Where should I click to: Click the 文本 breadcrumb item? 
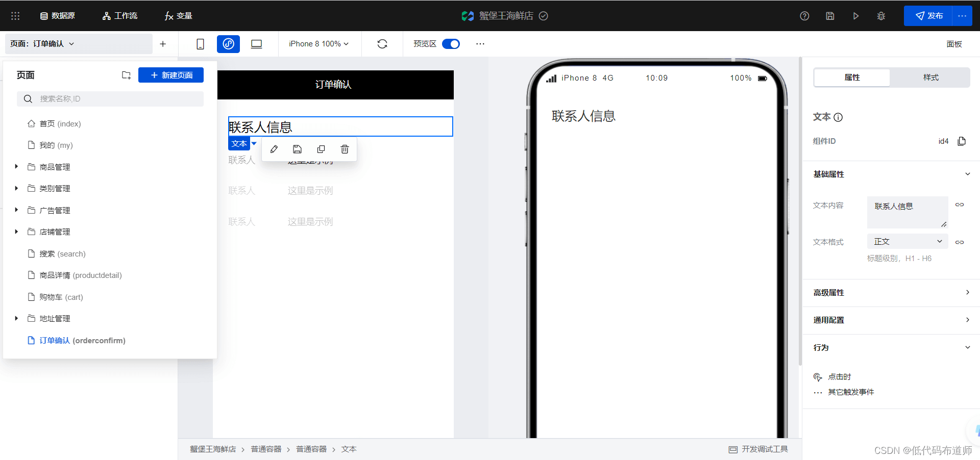349,449
